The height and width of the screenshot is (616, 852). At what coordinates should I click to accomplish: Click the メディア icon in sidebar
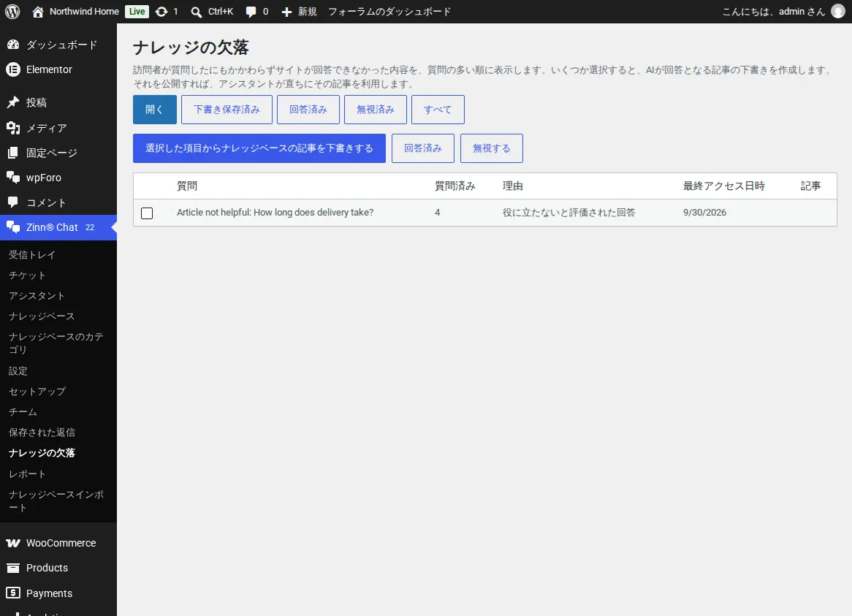coord(13,128)
